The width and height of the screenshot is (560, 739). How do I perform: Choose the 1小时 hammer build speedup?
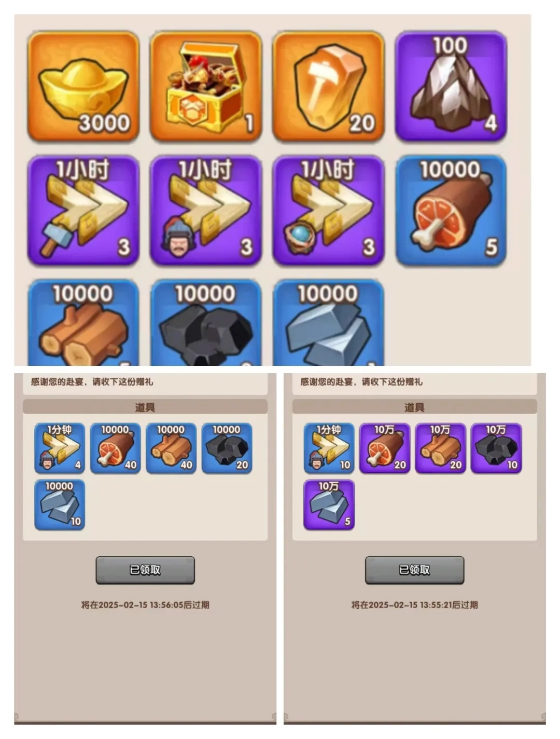(83, 210)
